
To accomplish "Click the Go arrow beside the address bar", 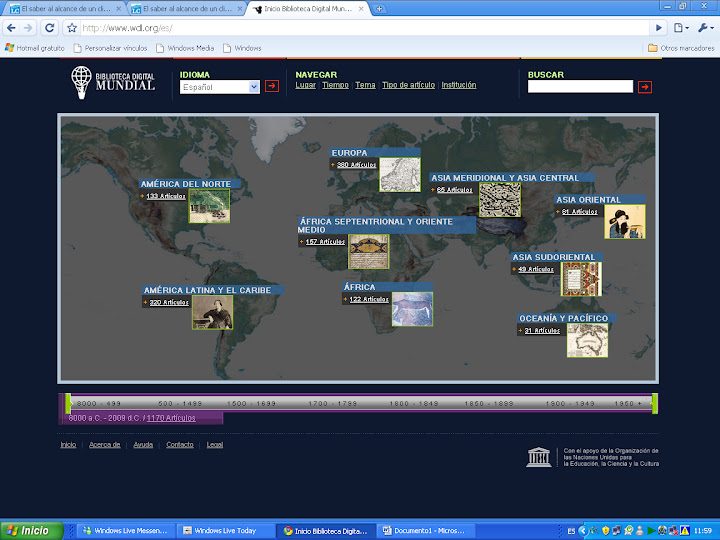I will pyautogui.click(x=658, y=28).
